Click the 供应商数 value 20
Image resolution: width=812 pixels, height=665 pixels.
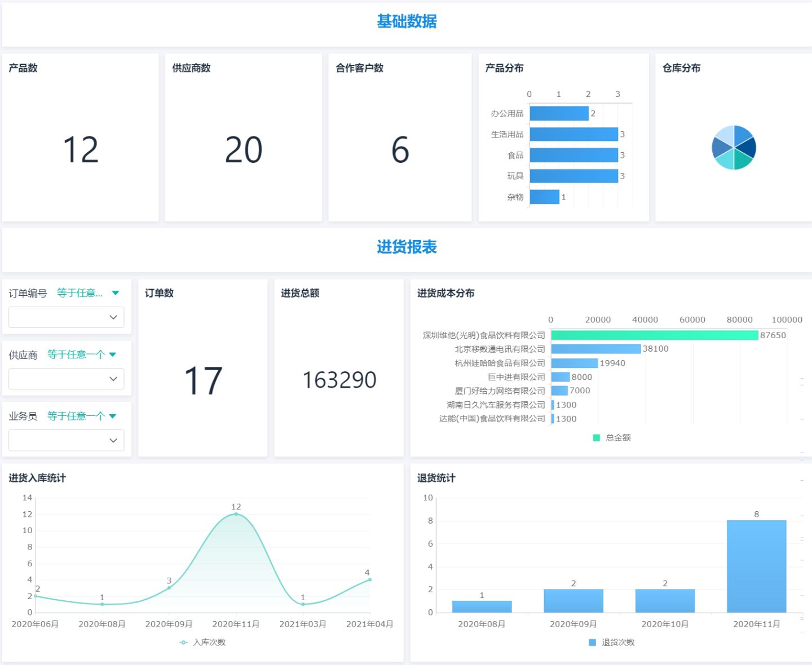pos(244,150)
